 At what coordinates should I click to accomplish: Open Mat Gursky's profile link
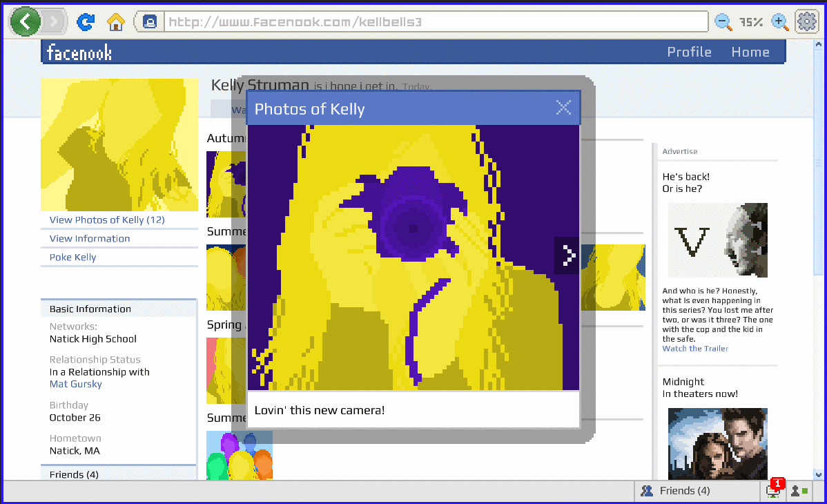(x=75, y=384)
